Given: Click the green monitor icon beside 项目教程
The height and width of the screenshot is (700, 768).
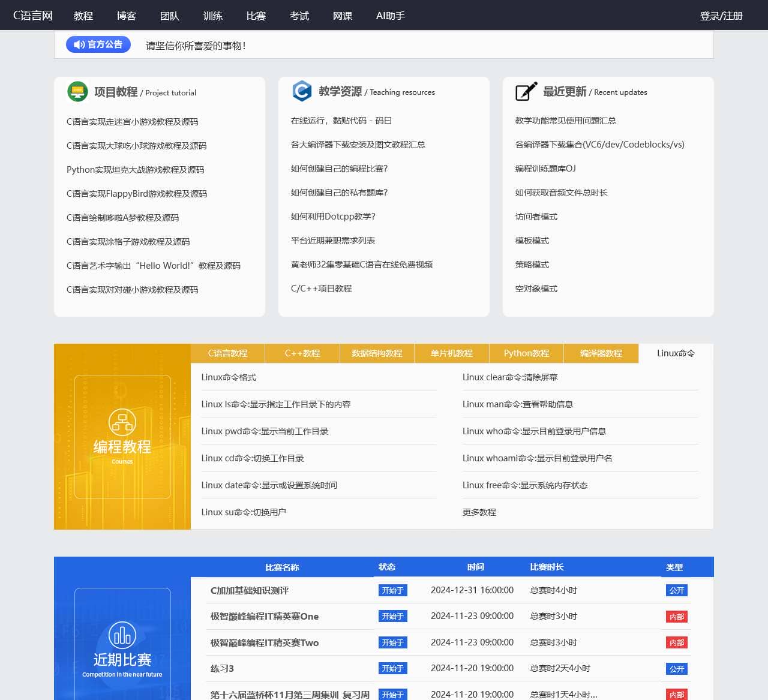Looking at the screenshot, I should (x=78, y=92).
